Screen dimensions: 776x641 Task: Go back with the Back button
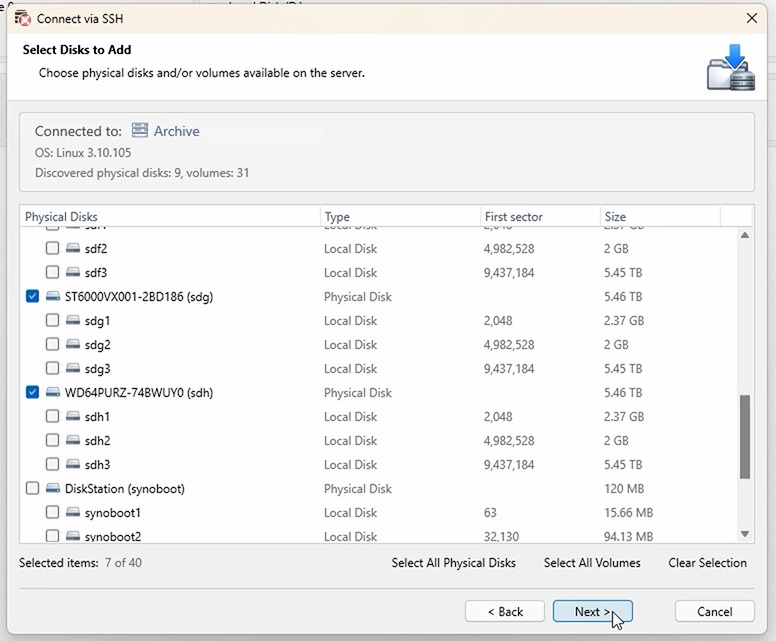tap(505, 611)
